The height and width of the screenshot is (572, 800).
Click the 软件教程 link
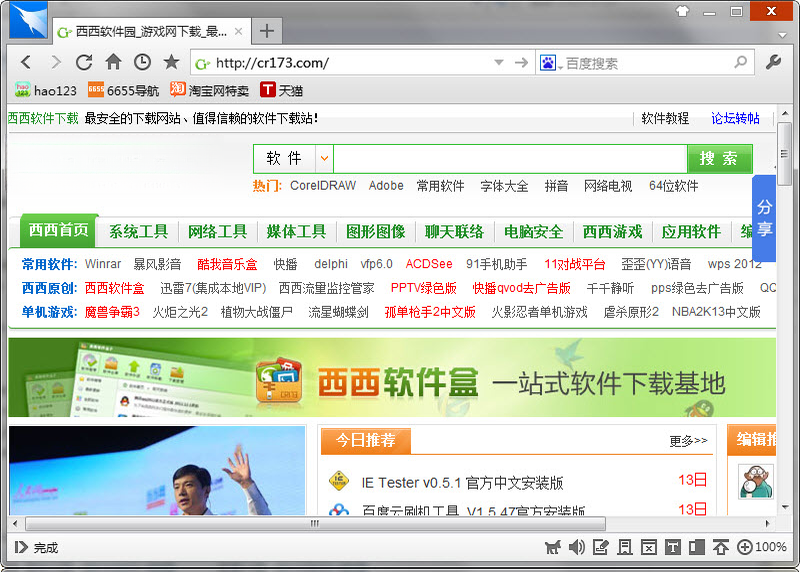tap(665, 118)
